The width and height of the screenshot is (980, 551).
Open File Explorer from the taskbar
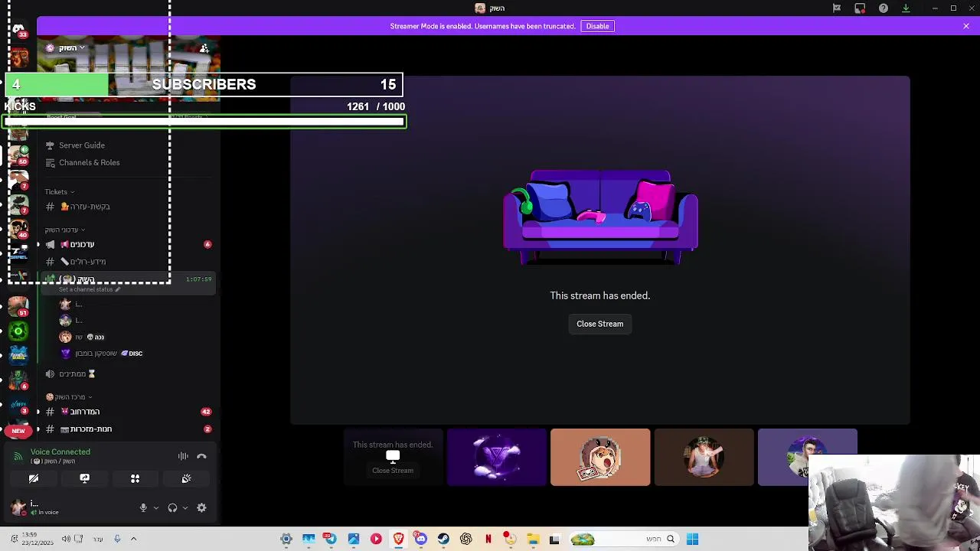click(x=533, y=539)
